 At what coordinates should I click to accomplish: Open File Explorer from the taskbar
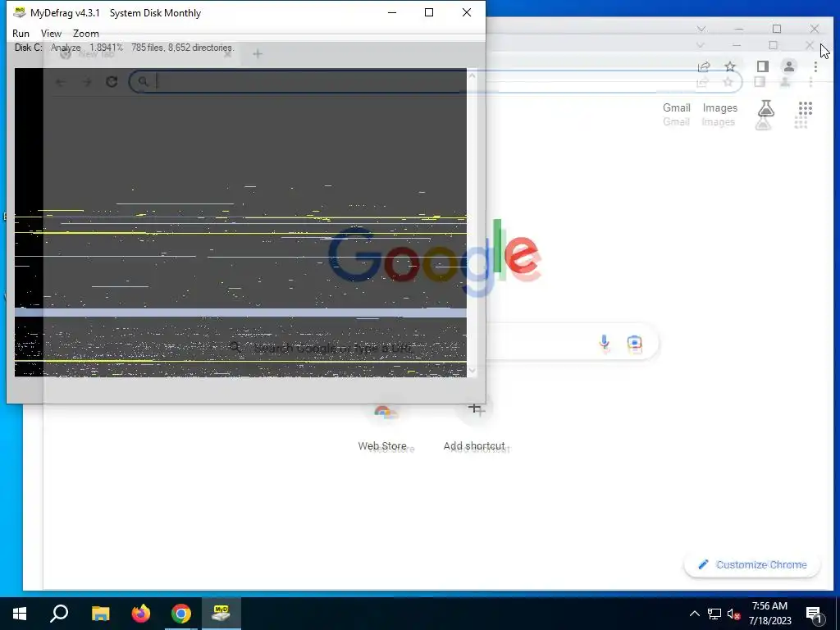[100, 614]
